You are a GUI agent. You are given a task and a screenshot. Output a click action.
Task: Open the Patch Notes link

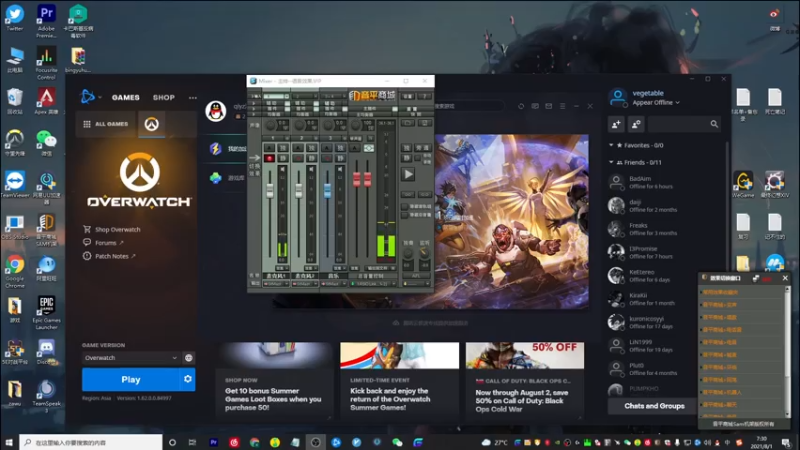[x=111, y=256]
